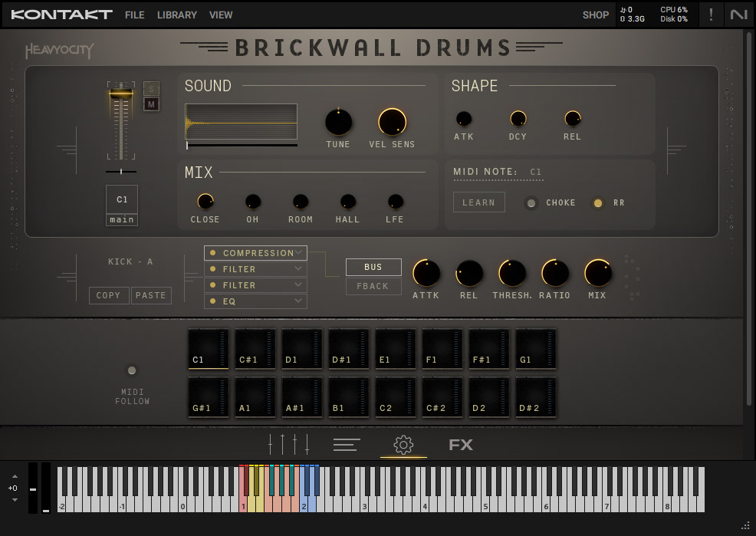This screenshot has width=756, height=536.
Task: Click the PASTE button
Action: click(151, 295)
